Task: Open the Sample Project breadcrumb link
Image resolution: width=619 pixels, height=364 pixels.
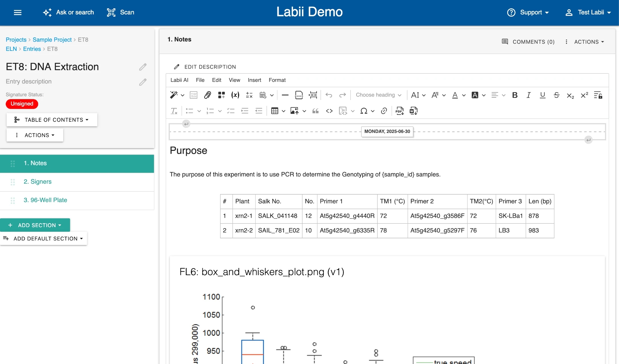Action: [x=52, y=40]
